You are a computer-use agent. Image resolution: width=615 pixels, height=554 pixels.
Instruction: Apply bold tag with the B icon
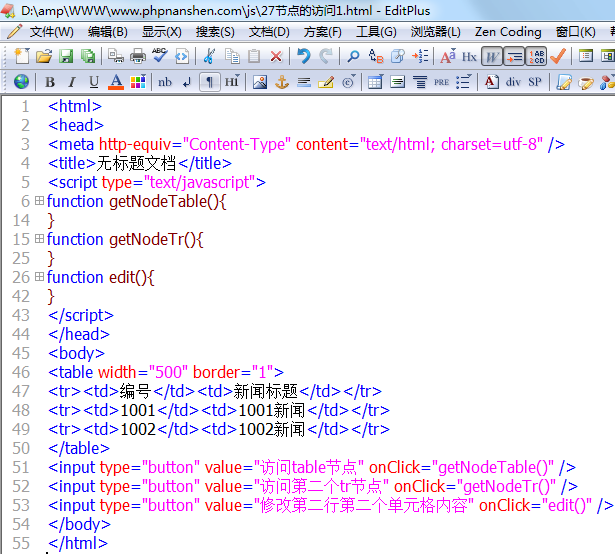[50, 82]
